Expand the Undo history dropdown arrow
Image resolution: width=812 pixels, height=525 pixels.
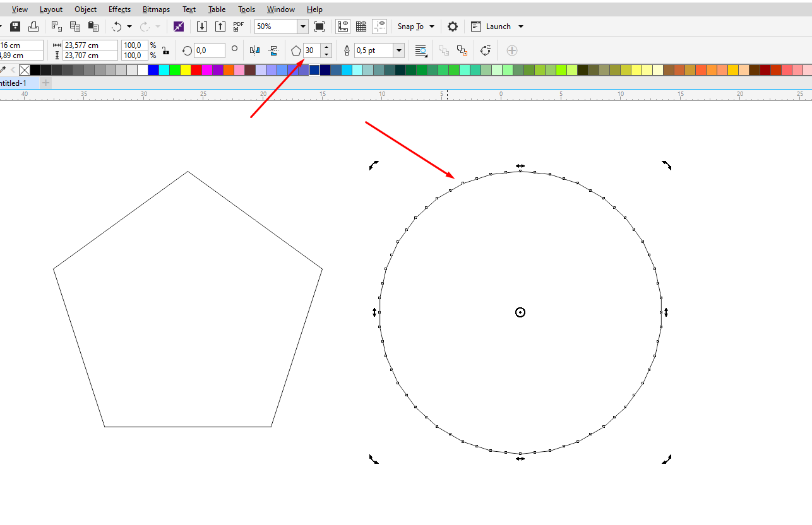pos(129,27)
